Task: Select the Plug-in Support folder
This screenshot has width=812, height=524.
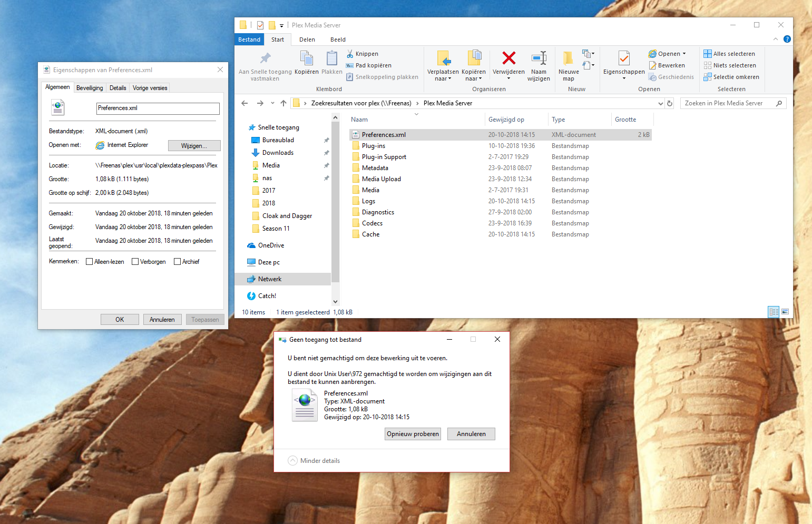Action: [384, 157]
